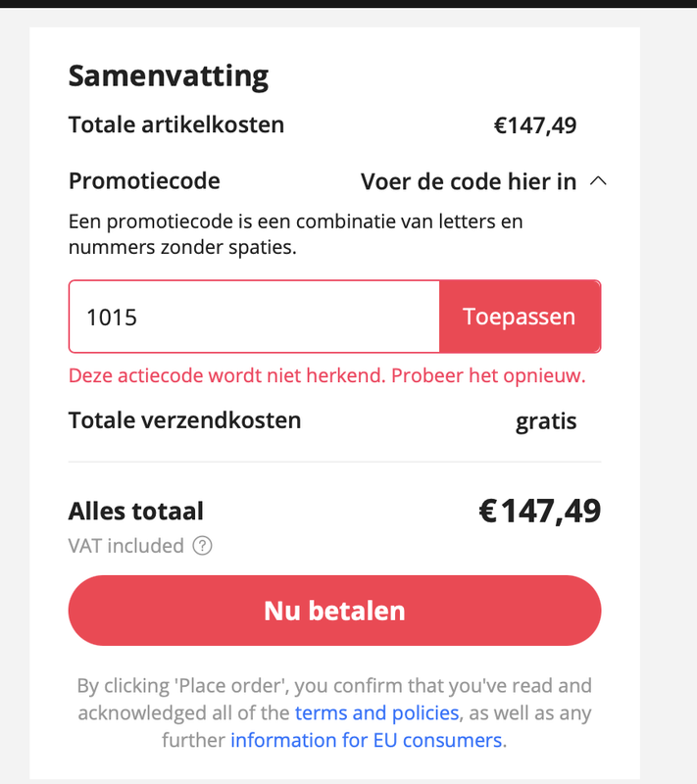
Task: Focus the promo code input containing 1015
Action: pos(254,317)
